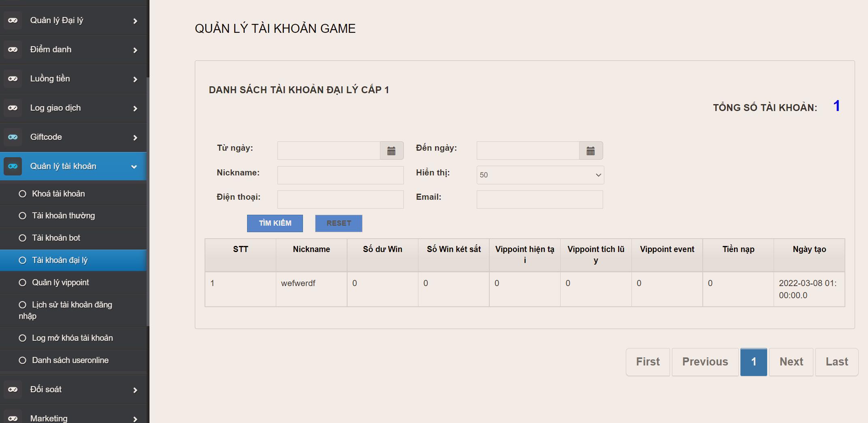This screenshot has width=868, height=423.
Task: Open Log mở khóa tài khoản item
Action: click(73, 338)
